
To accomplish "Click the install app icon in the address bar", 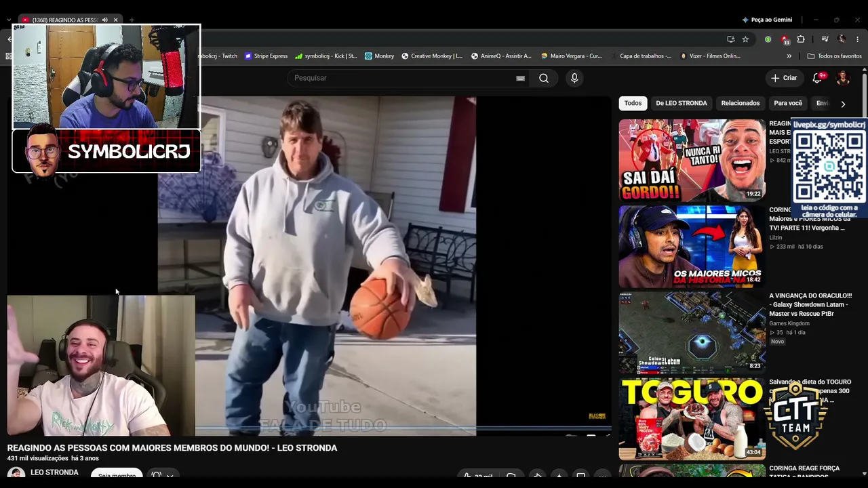I will tap(730, 39).
